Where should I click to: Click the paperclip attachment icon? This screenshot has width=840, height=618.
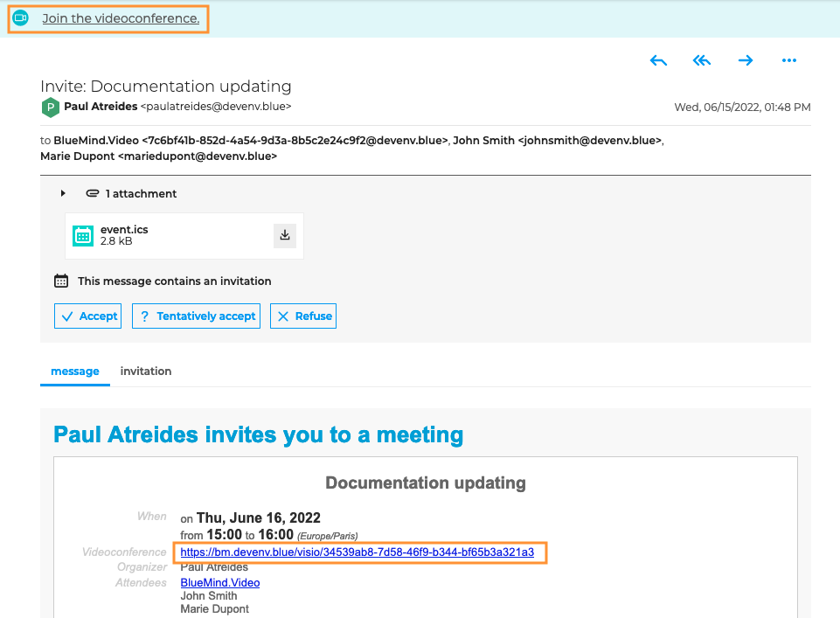pos(92,193)
